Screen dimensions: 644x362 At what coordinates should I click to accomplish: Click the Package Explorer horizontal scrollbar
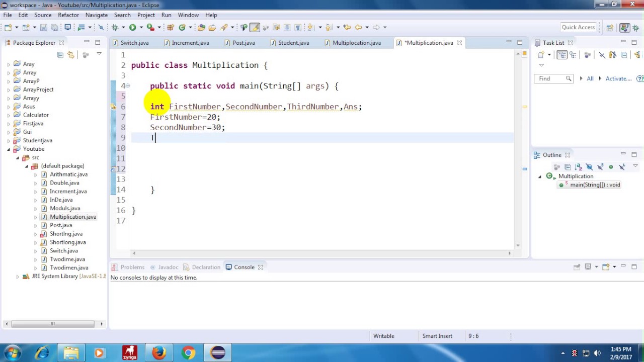52,324
